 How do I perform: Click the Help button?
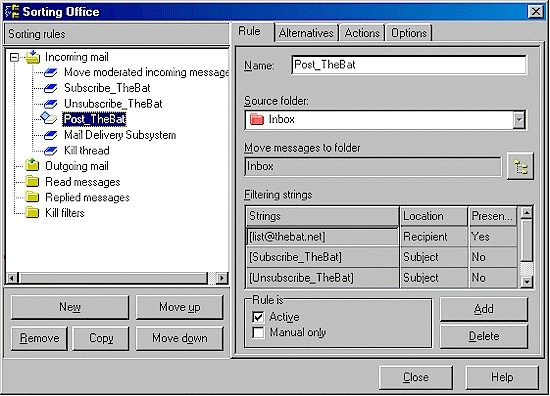[502, 377]
